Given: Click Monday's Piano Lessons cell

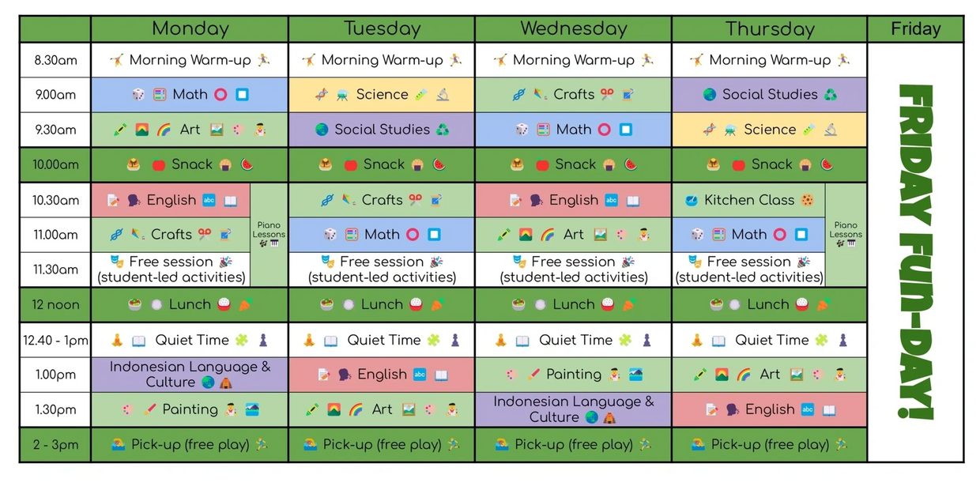Looking at the screenshot, I should 269,234.
